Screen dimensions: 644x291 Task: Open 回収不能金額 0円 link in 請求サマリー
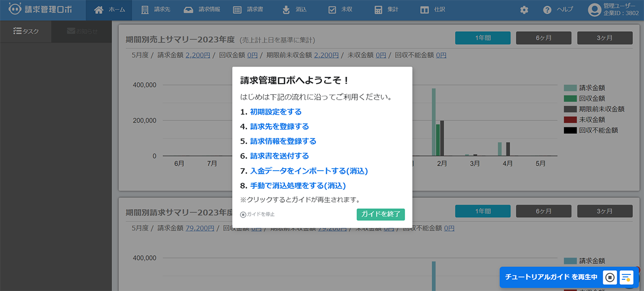449,228
